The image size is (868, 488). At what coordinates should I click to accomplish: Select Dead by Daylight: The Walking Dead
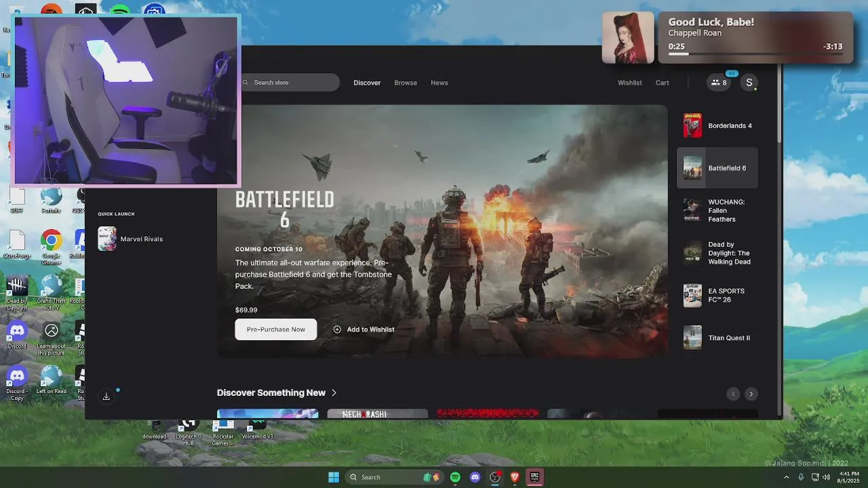point(717,253)
